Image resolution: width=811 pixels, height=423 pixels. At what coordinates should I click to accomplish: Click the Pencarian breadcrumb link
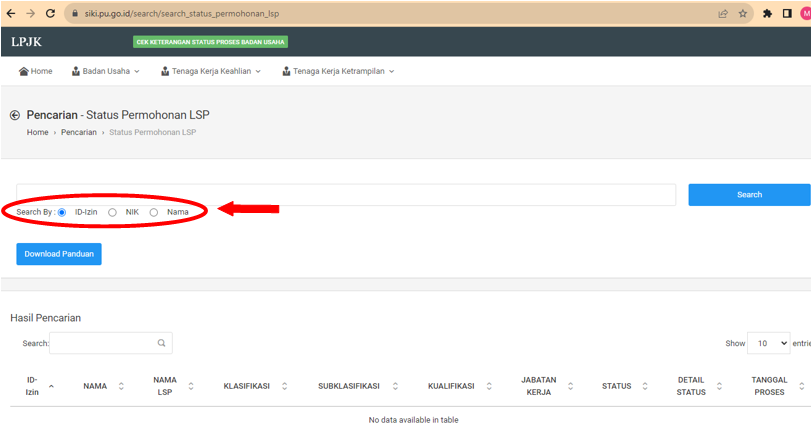79,132
